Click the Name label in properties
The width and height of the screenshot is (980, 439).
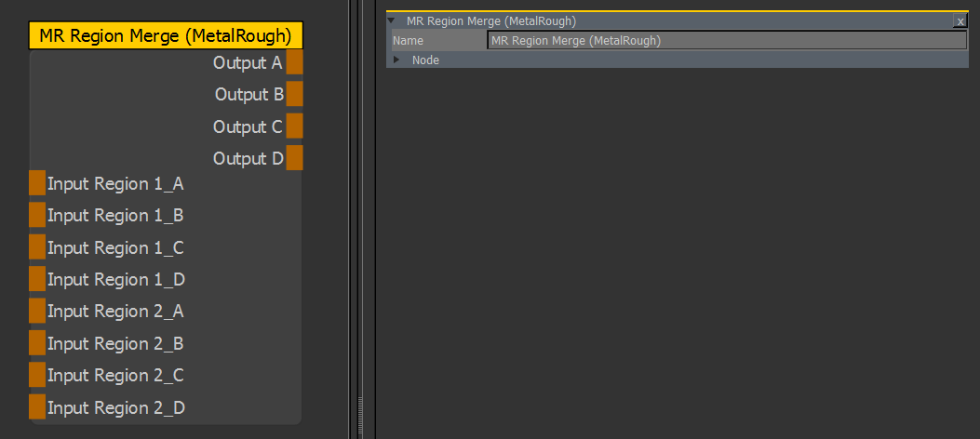pyautogui.click(x=409, y=41)
